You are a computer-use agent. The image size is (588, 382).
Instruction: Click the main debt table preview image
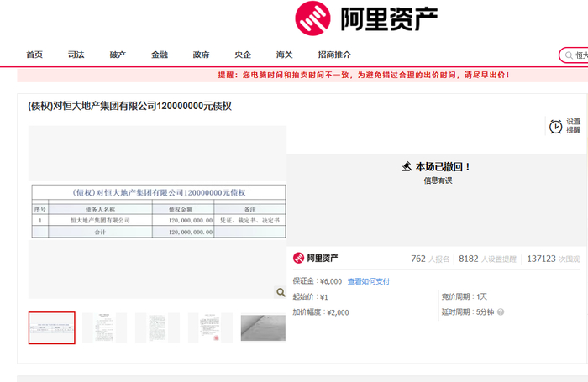click(x=158, y=212)
